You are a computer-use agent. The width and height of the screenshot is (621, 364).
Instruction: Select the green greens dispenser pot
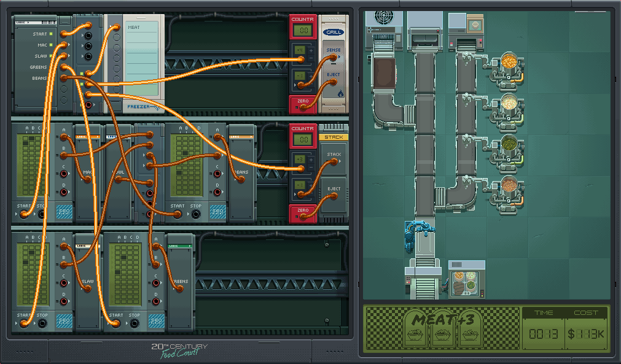point(509,144)
